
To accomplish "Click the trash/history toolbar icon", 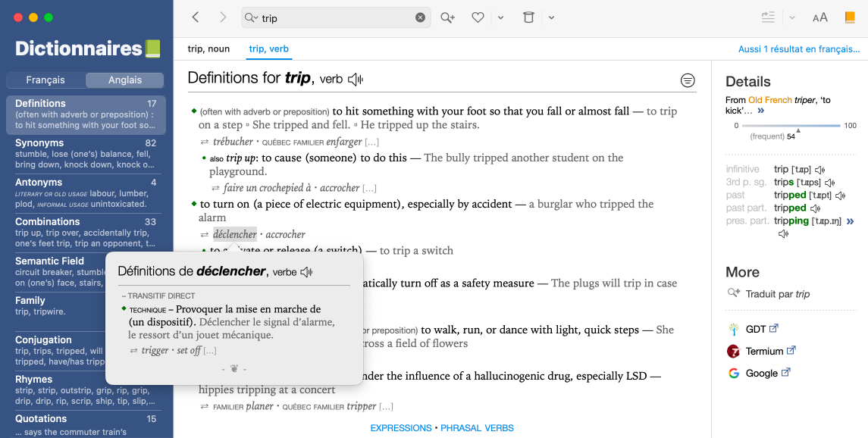I will [529, 17].
